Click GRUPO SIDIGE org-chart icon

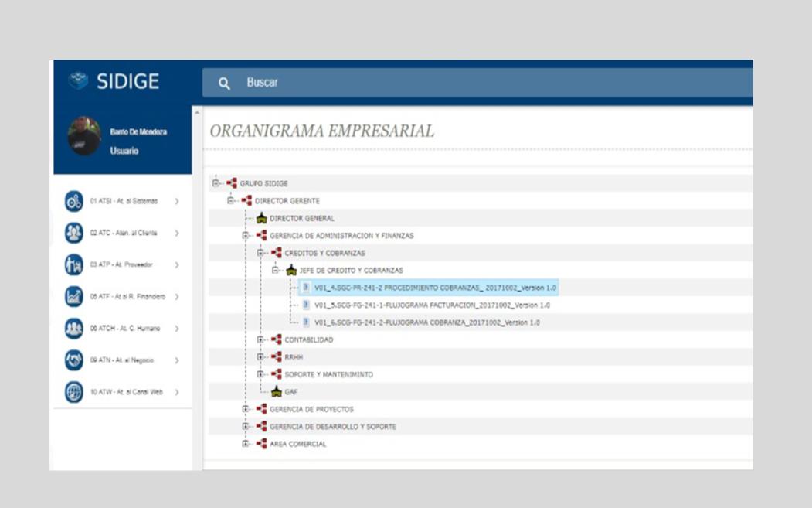coord(232,183)
